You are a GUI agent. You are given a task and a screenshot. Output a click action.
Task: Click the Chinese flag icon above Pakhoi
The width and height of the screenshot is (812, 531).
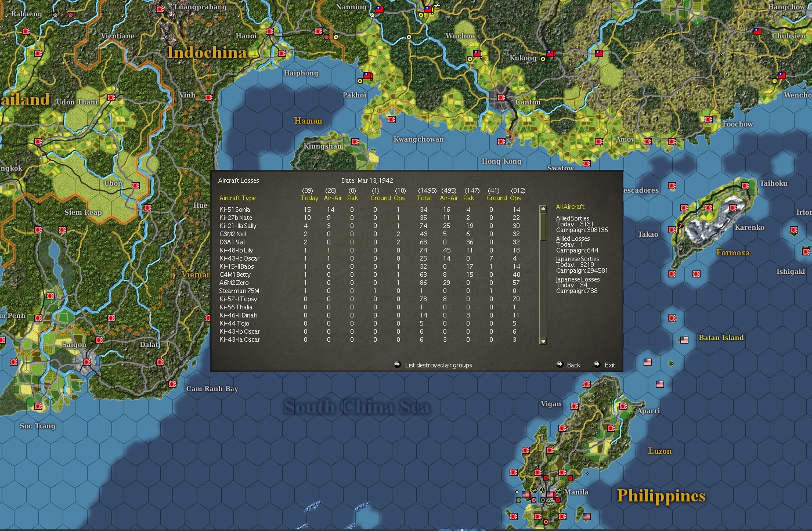pos(367,75)
